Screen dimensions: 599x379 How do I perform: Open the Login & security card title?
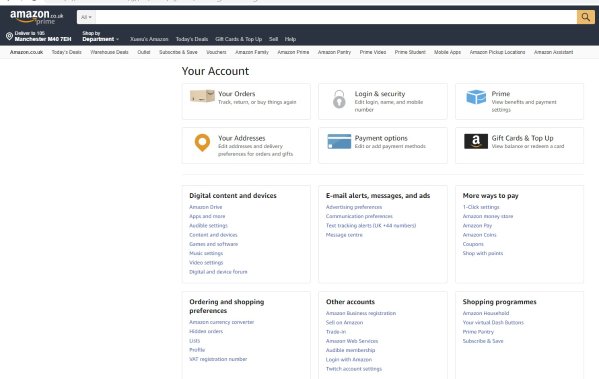(380, 94)
